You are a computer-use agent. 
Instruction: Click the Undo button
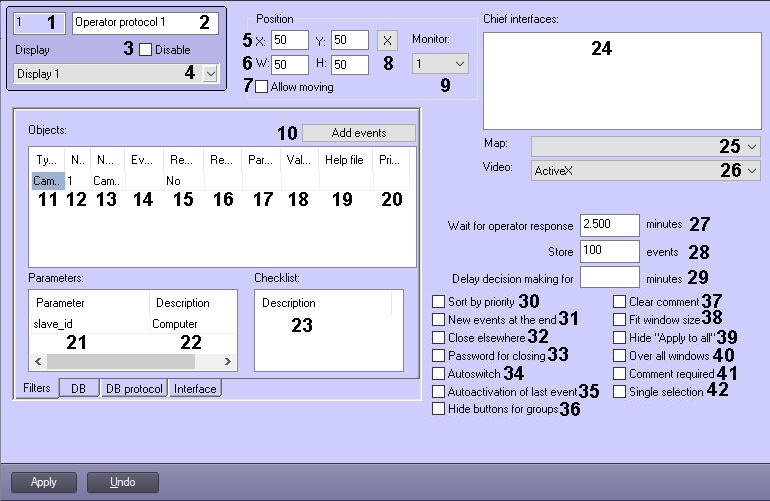coord(122,482)
